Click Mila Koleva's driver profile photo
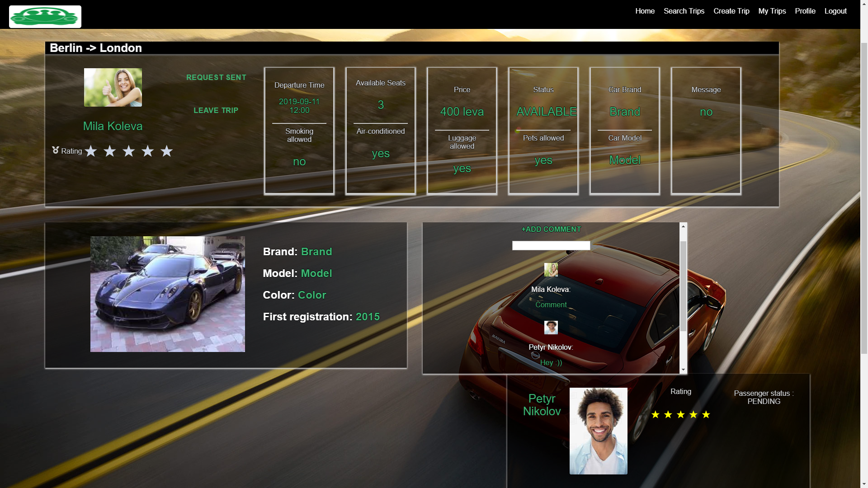This screenshot has width=868, height=488. pyautogui.click(x=113, y=88)
